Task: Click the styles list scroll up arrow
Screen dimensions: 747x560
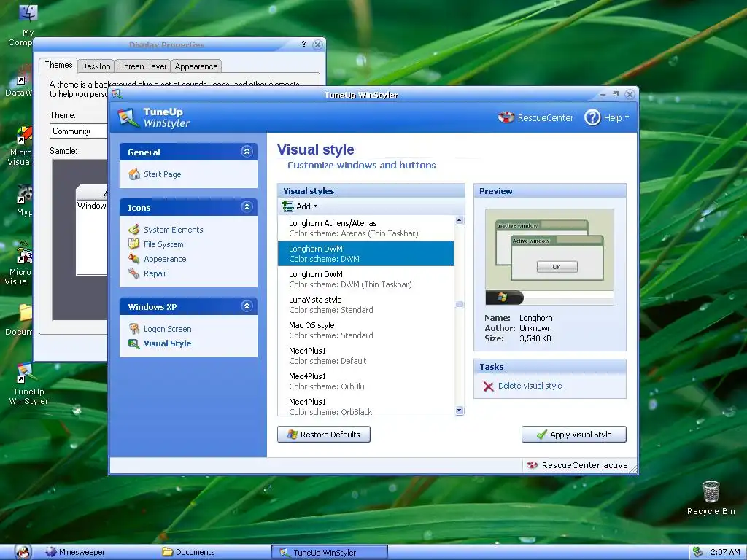Action: point(460,220)
